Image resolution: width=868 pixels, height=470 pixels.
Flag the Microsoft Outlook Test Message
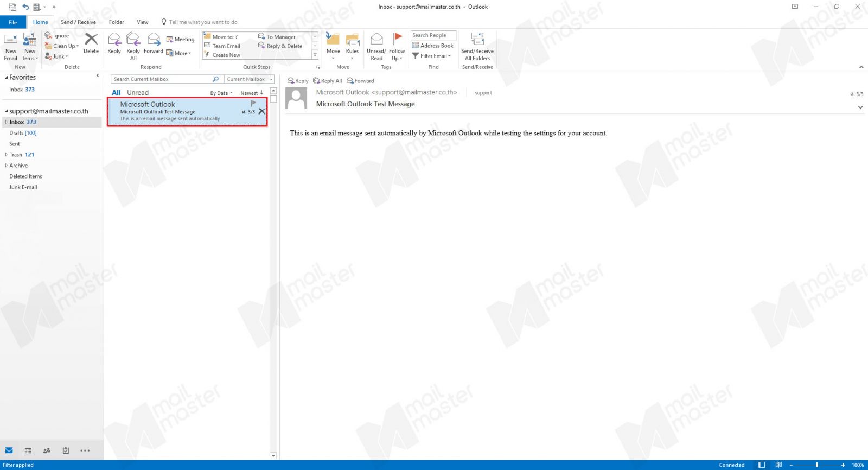click(x=253, y=103)
